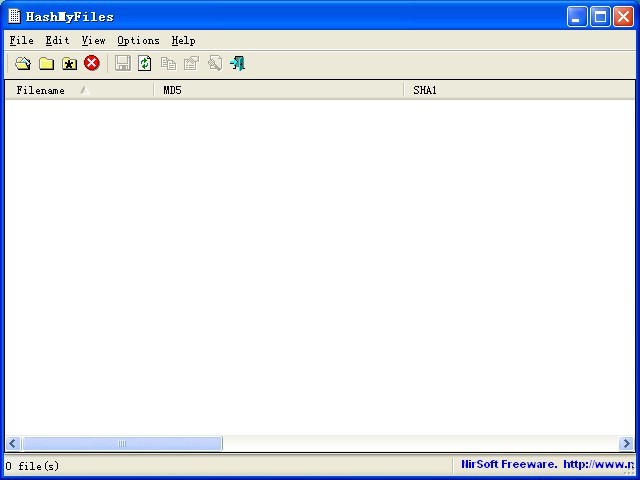The image size is (640, 480).
Task: Click the Refresh toolbar icon
Action: point(145,64)
